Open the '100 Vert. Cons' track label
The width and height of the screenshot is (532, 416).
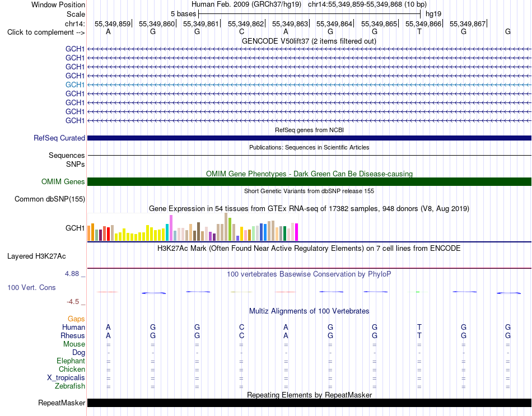31,287
